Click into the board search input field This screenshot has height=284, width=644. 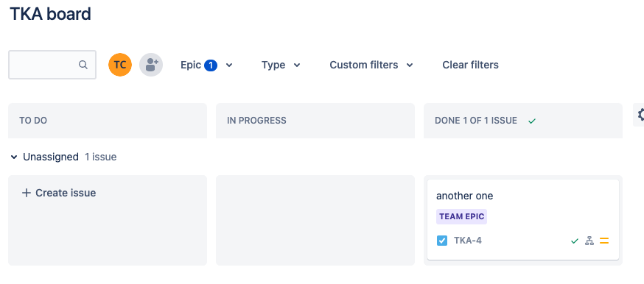coord(52,65)
